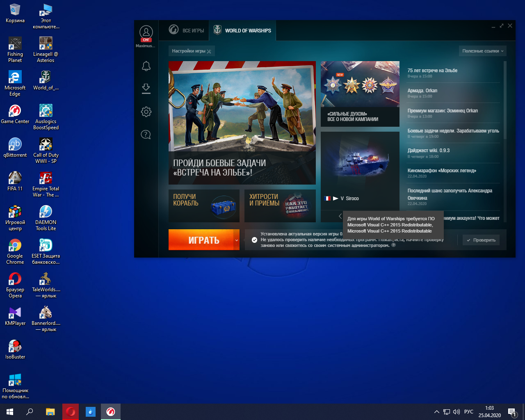Select Auslogics BoostSpeed desktop icon

tap(46, 117)
